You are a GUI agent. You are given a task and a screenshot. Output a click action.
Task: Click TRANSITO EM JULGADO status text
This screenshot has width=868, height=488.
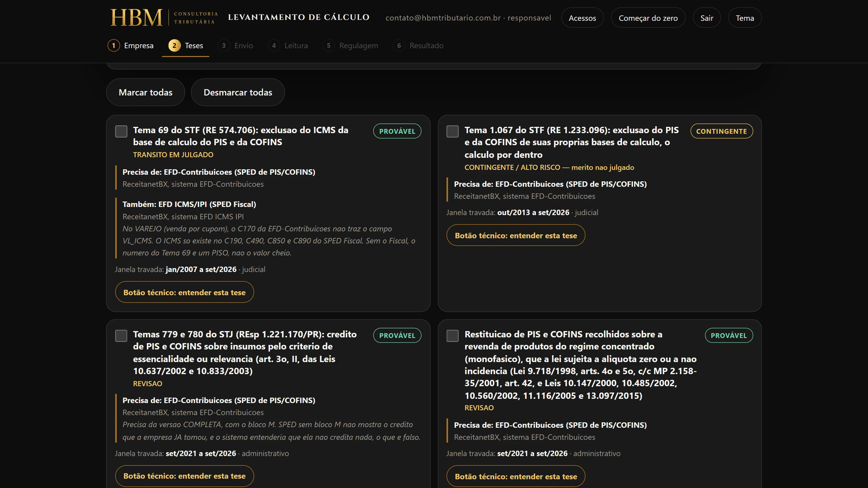click(173, 155)
